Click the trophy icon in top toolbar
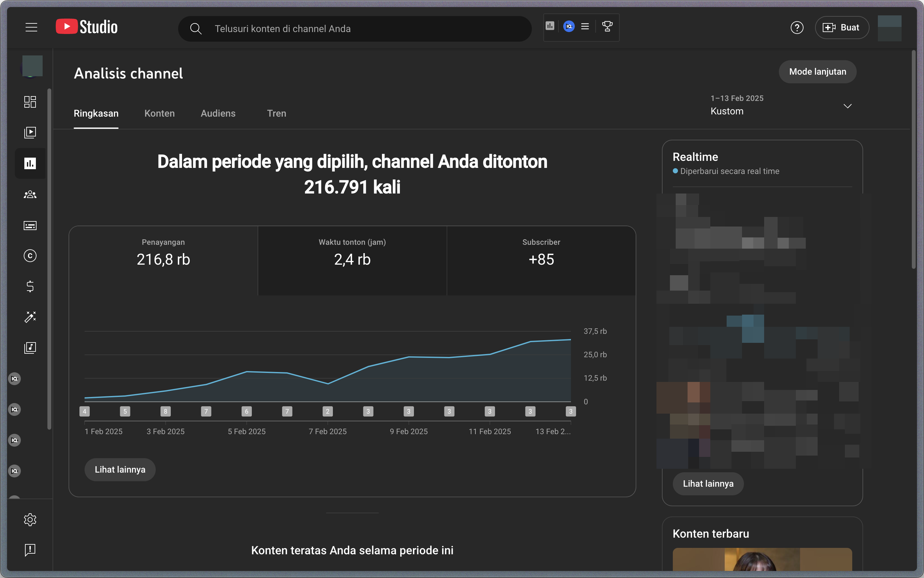 [x=607, y=26]
